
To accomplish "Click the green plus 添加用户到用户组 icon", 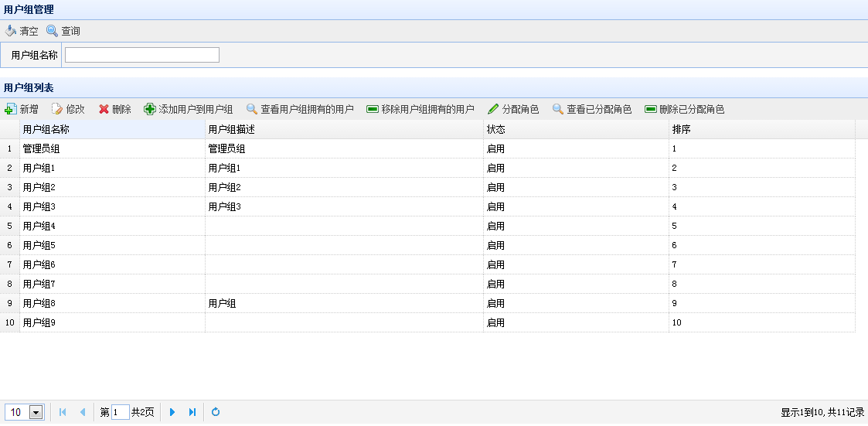I will pyautogui.click(x=149, y=109).
